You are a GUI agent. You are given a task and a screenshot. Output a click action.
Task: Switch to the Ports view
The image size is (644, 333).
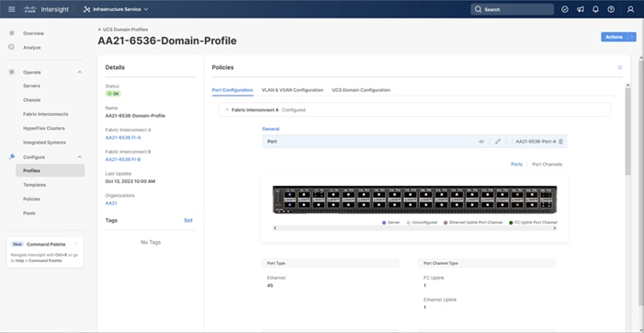click(x=516, y=165)
